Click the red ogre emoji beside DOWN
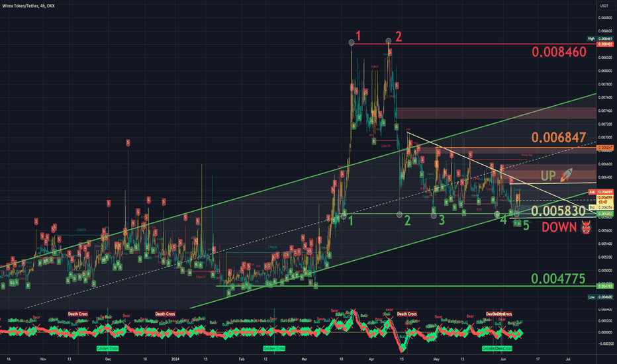617x364 pixels. [586, 227]
